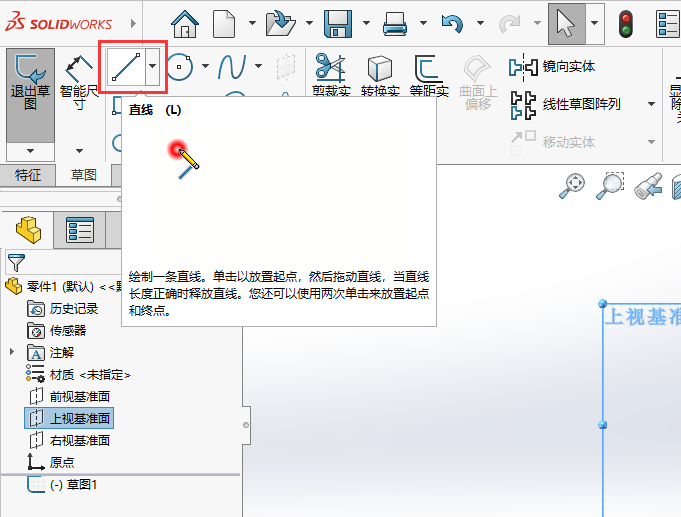The width and height of the screenshot is (681, 517).
Task: Open dropdown arrow next to Undo
Action: [x=480, y=23]
